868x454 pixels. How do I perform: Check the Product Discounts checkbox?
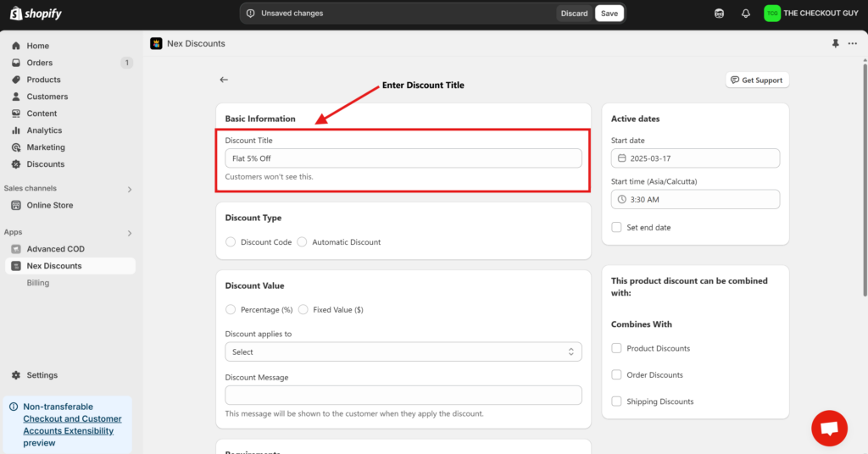tap(616, 349)
